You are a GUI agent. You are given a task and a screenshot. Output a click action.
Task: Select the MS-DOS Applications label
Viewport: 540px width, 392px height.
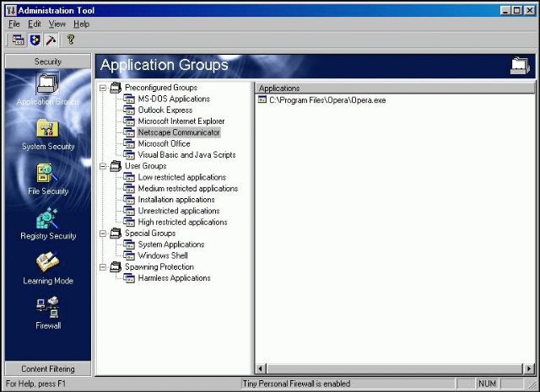(174, 99)
